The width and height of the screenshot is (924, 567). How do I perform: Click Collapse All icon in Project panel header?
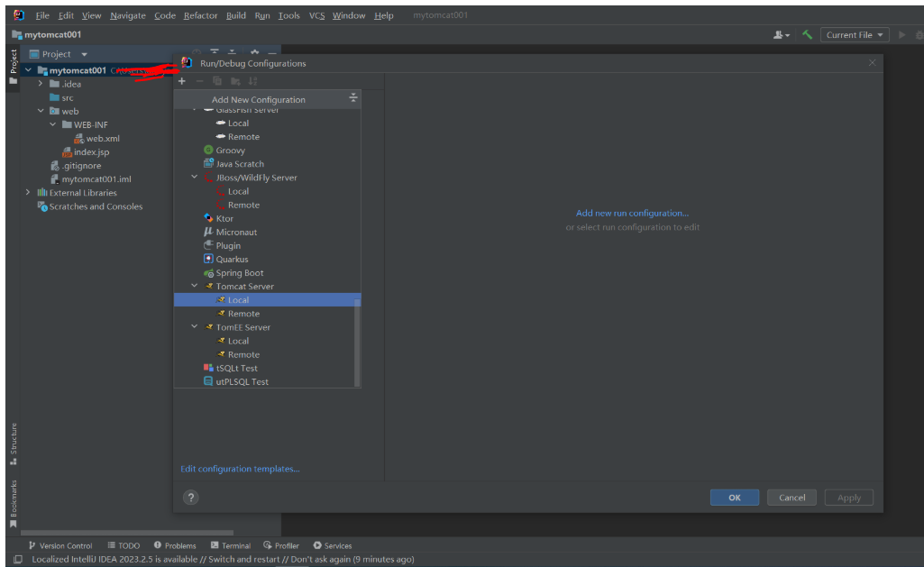[x=232, y=53]
